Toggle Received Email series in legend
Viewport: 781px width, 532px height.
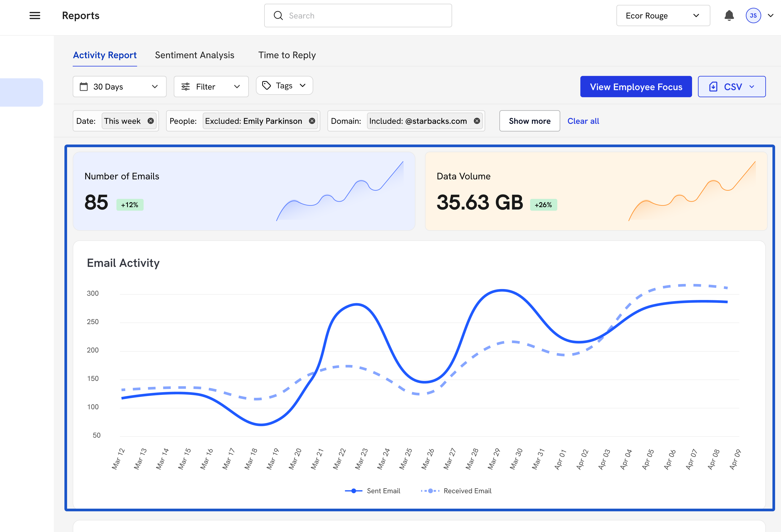click(x=456, y=491)
